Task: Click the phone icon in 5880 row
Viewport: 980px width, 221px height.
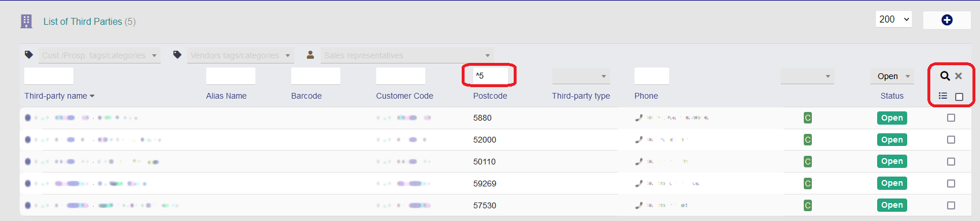Action: 639,118
